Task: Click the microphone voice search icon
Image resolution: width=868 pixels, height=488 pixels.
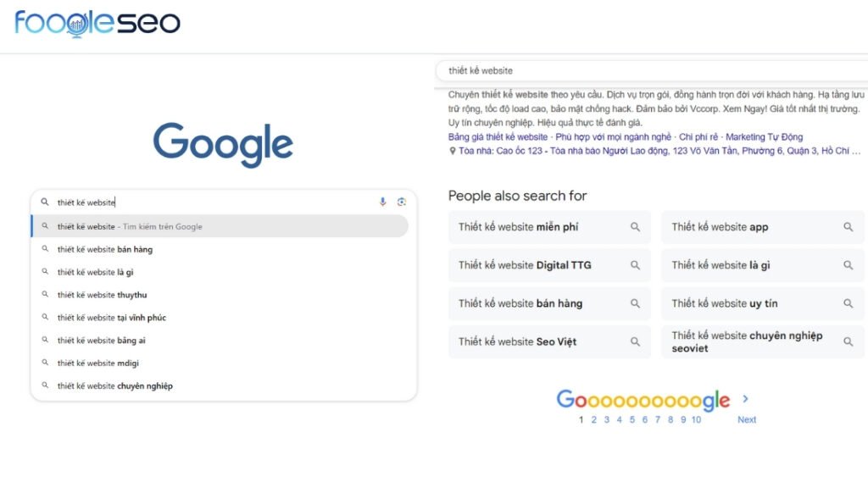Action: pyautogui.click(x=381, y=202)
